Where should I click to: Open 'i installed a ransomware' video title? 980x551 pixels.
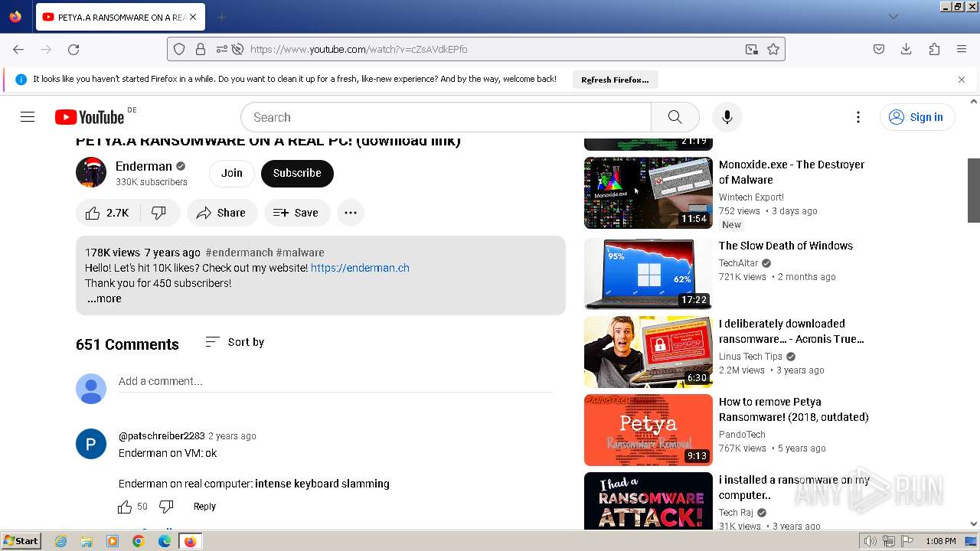794,487
